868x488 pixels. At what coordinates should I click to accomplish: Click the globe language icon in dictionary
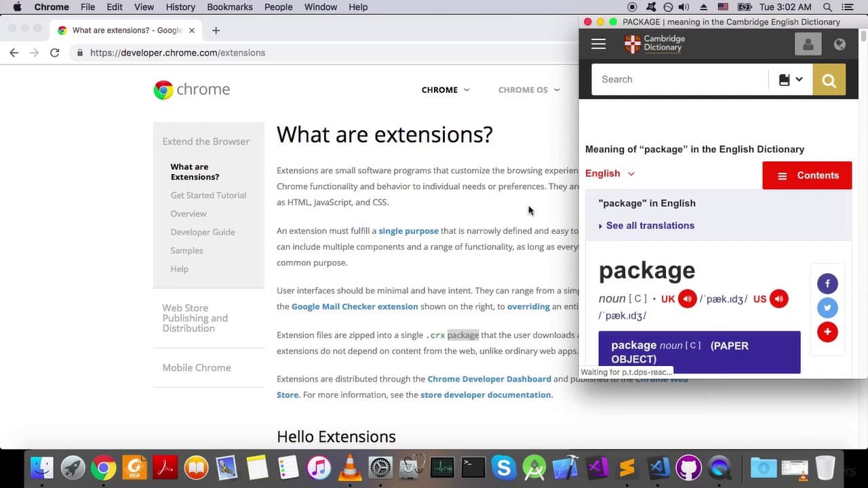click(840, 44)
